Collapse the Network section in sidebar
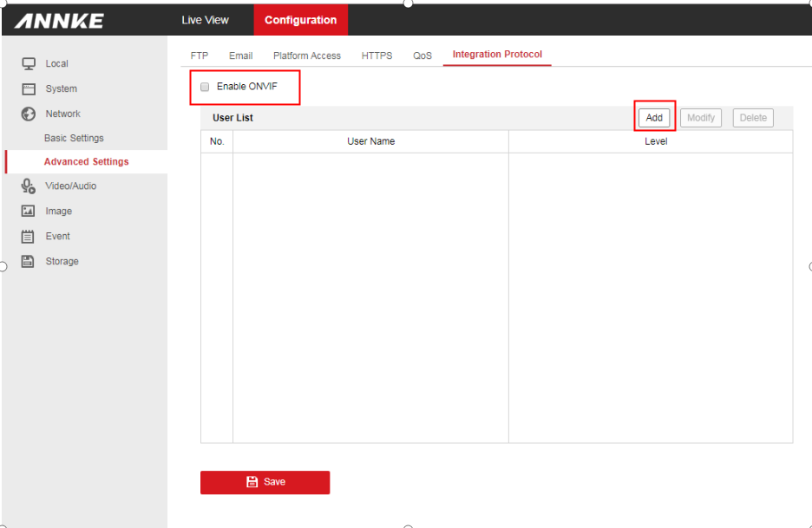 pos(62,114)
